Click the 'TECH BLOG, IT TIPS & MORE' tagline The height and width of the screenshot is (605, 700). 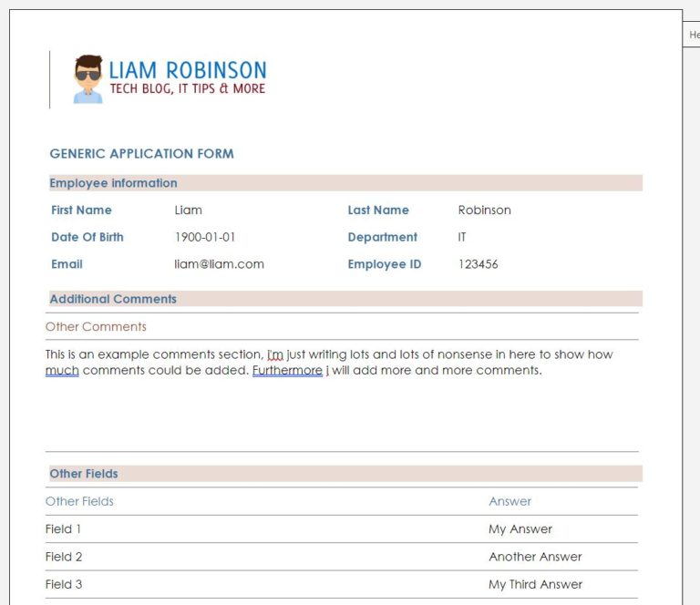tap(188, 88)
